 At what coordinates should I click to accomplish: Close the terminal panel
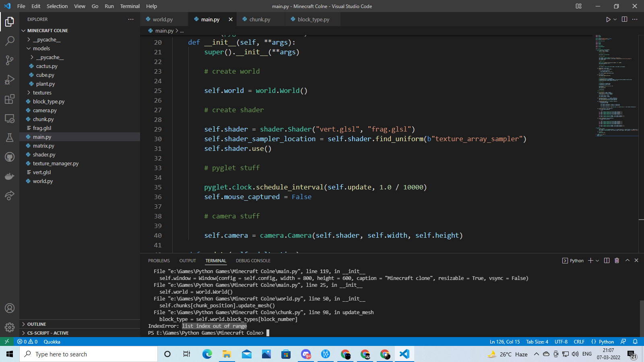[636, 261]
